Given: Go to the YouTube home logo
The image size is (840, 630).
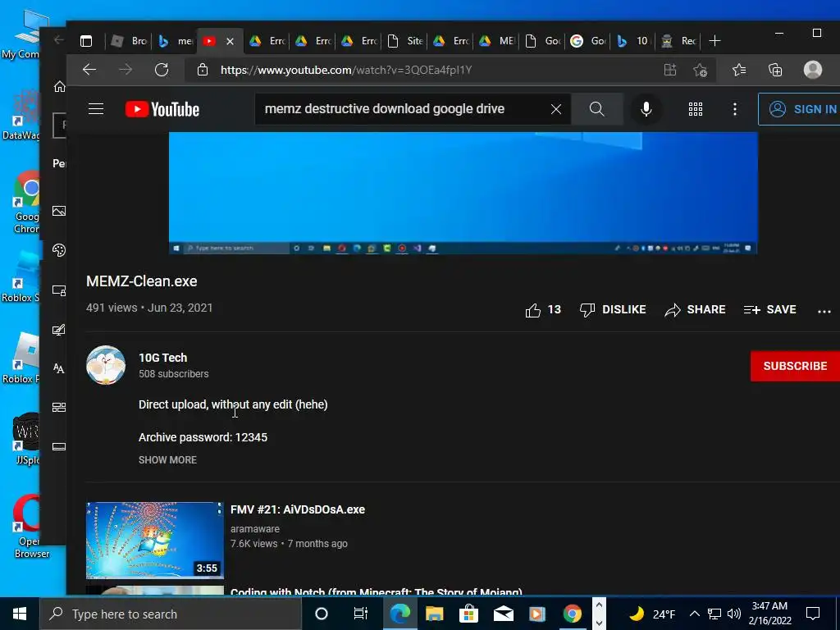Looking at the screenshot, I should (x=162, y=109).
